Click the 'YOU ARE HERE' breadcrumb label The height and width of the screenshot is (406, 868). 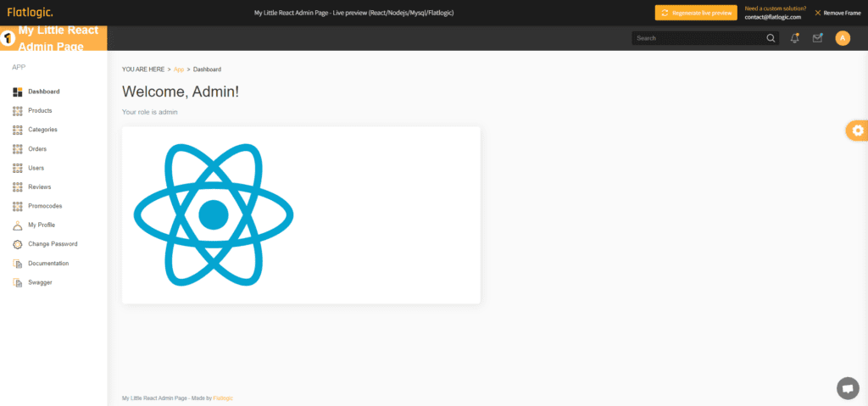click(x=142, y=70)
